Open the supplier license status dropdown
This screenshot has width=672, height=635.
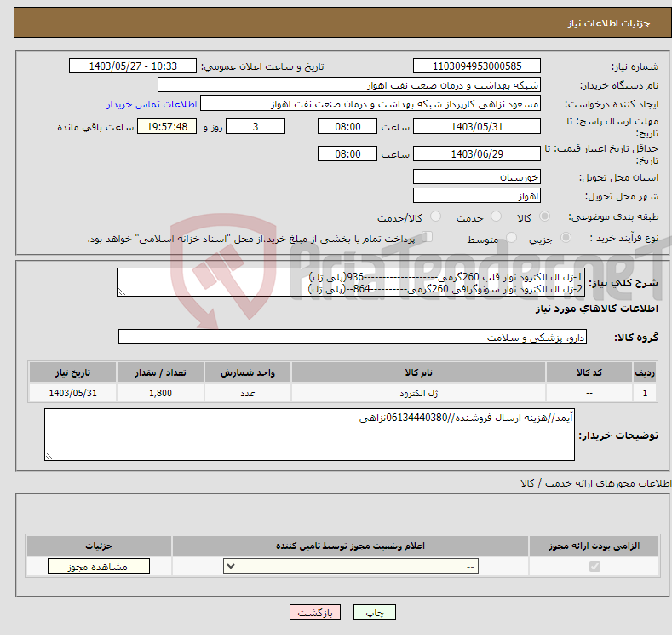351,567
